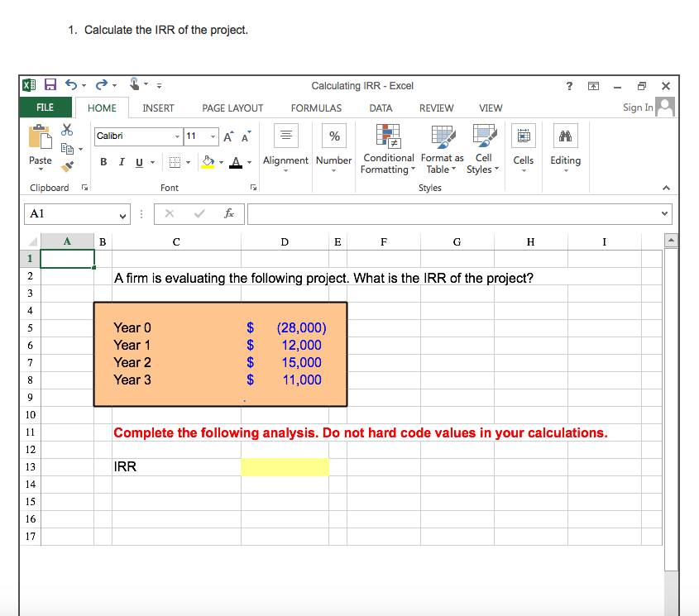Click the yellow Fill Color bucket
Screen dimensions: 699x616
tap(209, 161)
